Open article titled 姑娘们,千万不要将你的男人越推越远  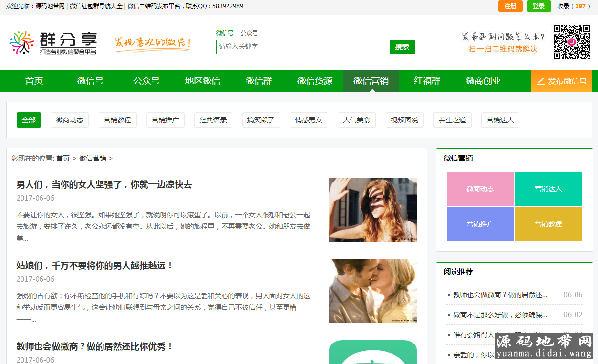tap(95, 266)
